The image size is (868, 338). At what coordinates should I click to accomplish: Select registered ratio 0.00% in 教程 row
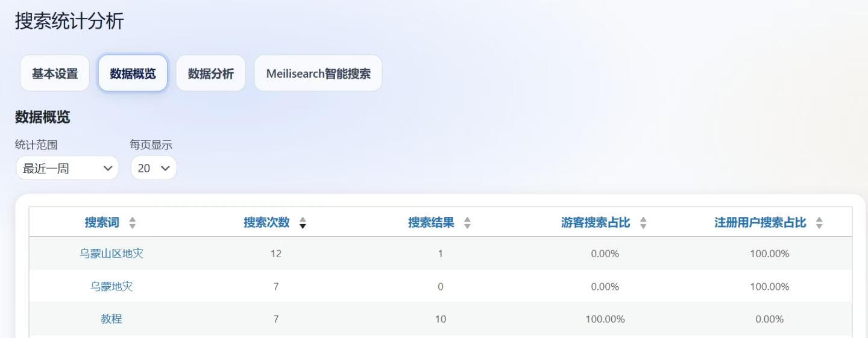click(770, 319)
